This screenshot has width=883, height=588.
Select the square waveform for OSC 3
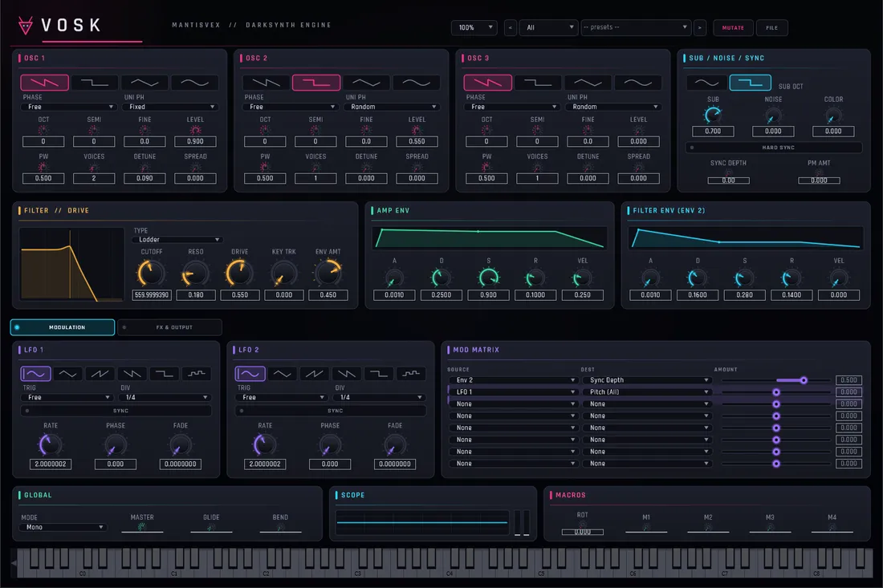[538, 83]
